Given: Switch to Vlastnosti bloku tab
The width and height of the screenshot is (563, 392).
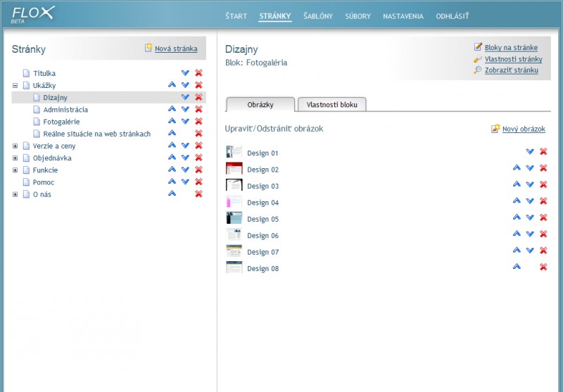Looking at the screenshot, I should coord(332,105).
